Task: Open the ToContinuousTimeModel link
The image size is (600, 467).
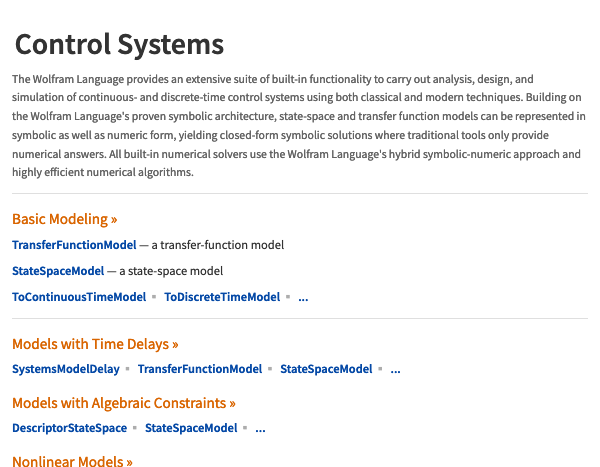Action: coord(79,297)
